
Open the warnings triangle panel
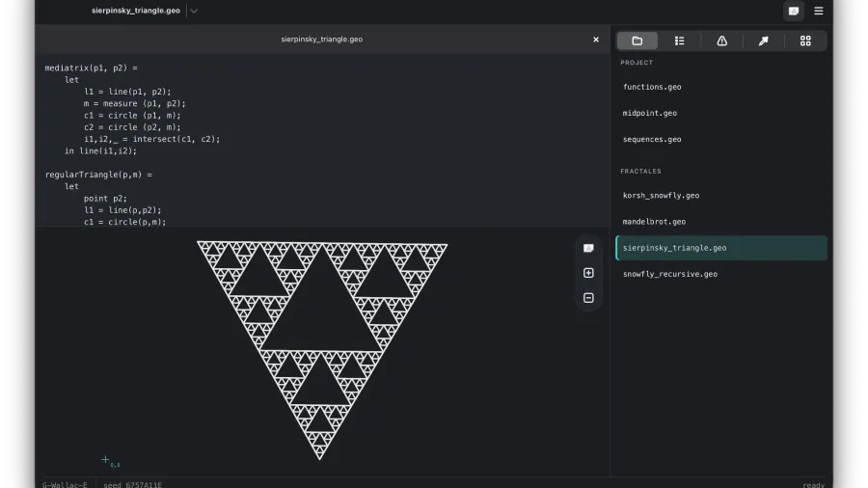point(721,41)
